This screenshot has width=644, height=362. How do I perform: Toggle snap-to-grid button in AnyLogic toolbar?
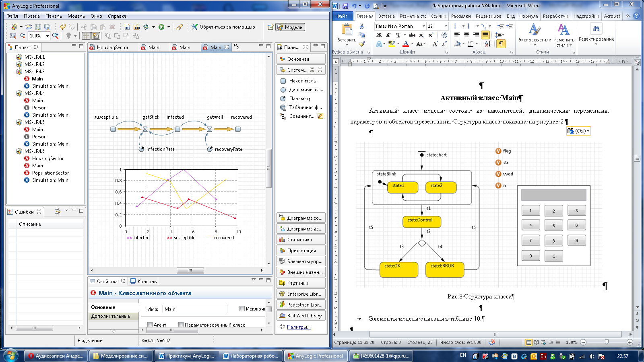coord(96,36)
